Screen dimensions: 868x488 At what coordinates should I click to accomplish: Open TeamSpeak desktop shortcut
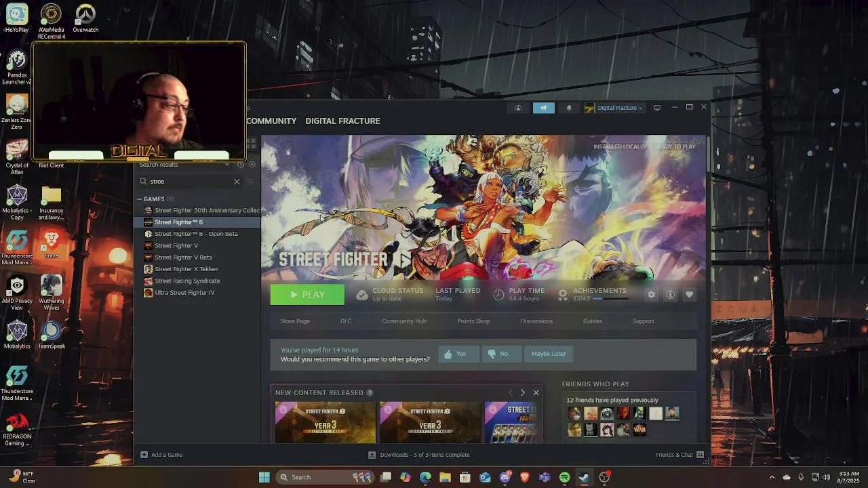pos(52,335)
